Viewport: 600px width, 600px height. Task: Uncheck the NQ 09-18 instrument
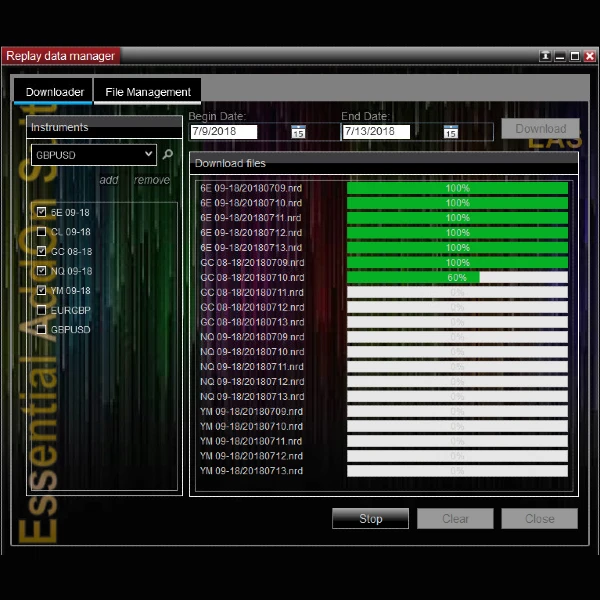click(41, 271)
